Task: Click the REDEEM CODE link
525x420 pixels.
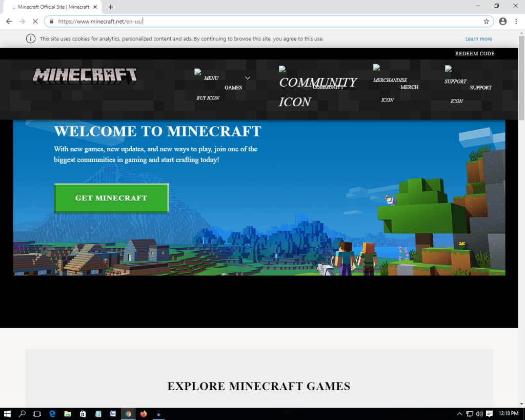Action: point(474,53)
